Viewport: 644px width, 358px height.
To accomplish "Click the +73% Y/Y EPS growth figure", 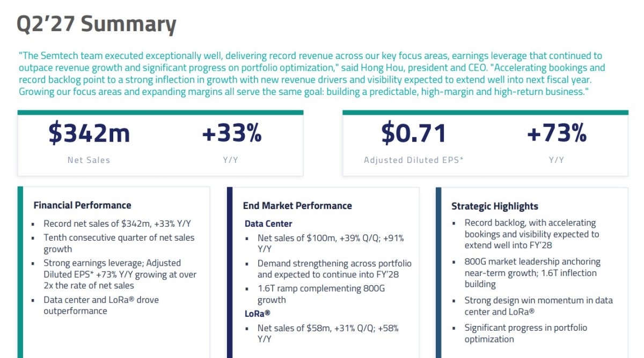I will (x=557, y=133).
